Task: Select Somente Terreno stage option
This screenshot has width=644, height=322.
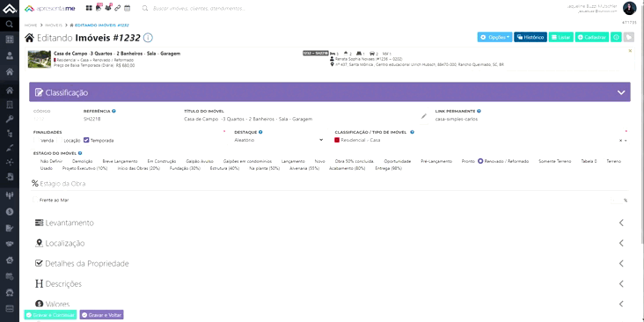Action: point(554,161)
